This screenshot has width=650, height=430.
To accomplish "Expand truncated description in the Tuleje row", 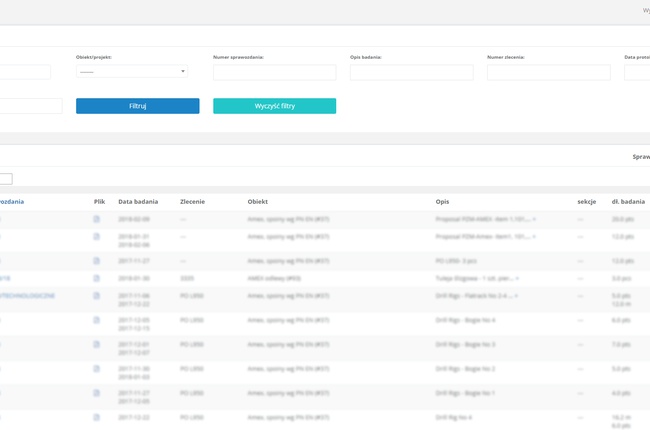I will 517,278.
